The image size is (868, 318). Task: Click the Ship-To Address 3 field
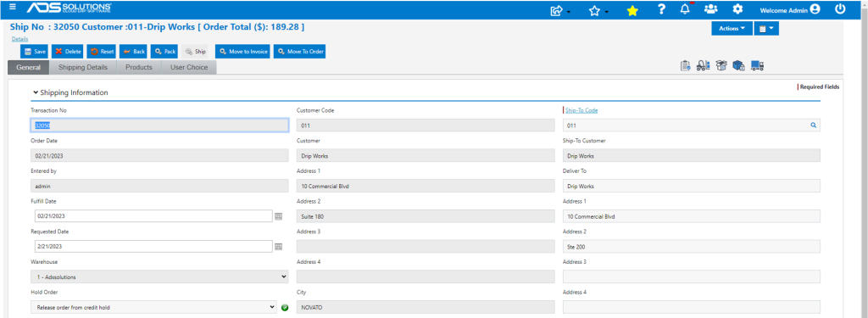[x=692, y=276]
